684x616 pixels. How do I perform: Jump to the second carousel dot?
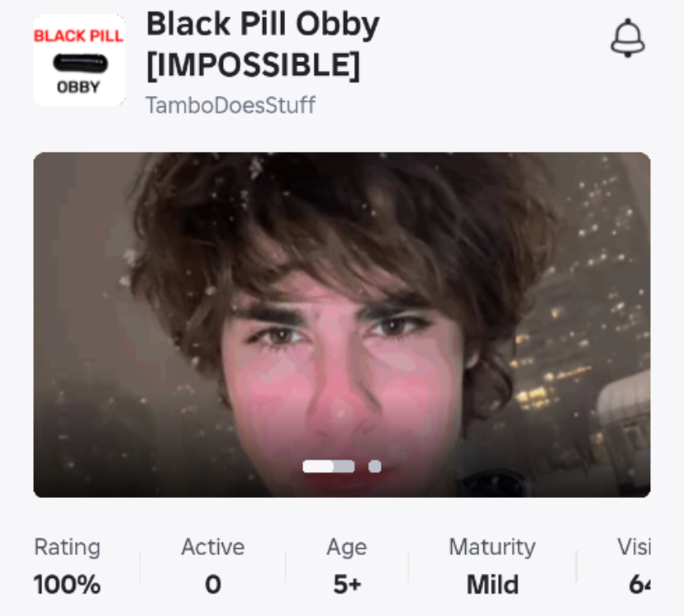coord(375,466)
